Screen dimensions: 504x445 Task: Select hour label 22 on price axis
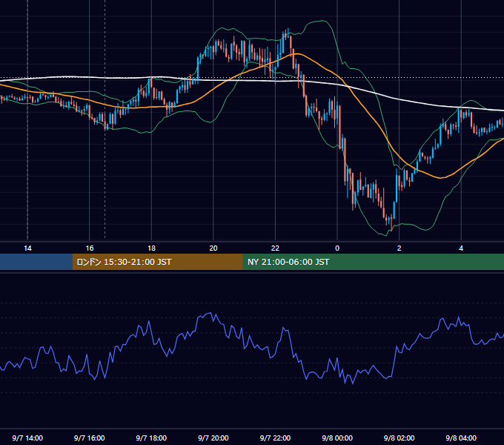pyautogui.click(x=275, y=248)
